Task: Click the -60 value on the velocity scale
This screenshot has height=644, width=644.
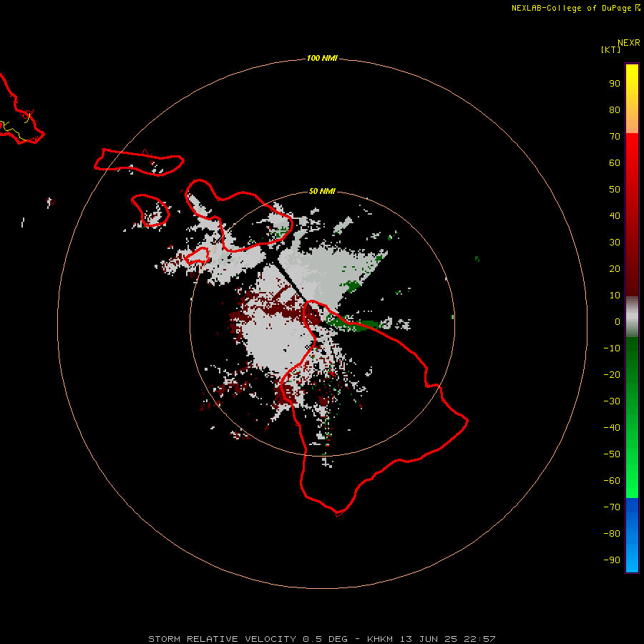Action: pyautogui.click(x=612, y=481)
